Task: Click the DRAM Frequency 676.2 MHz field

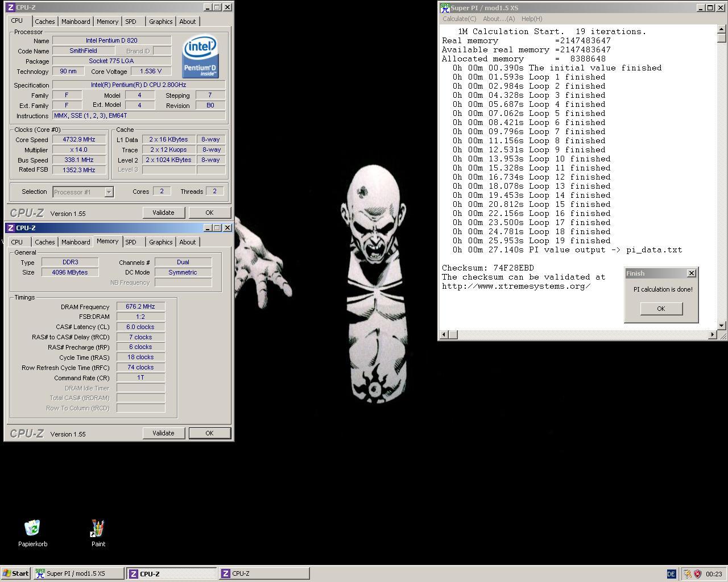Action: (140, 306)
